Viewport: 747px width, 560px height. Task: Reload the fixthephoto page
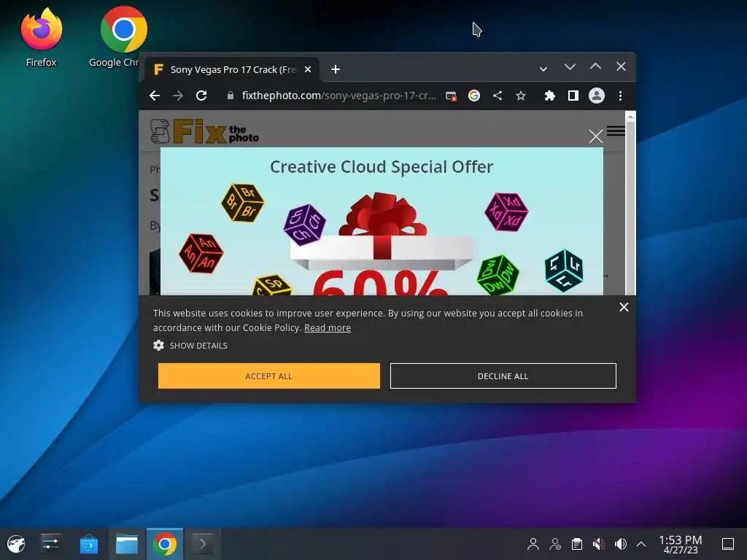201,96
